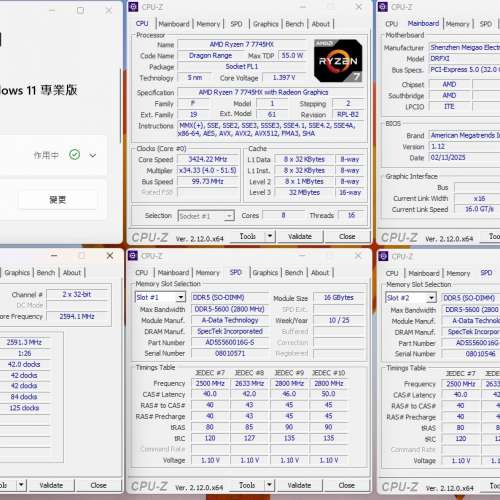
Task: Click the Ryzen 7 processor logo
Action: click(x=338, y=61)
